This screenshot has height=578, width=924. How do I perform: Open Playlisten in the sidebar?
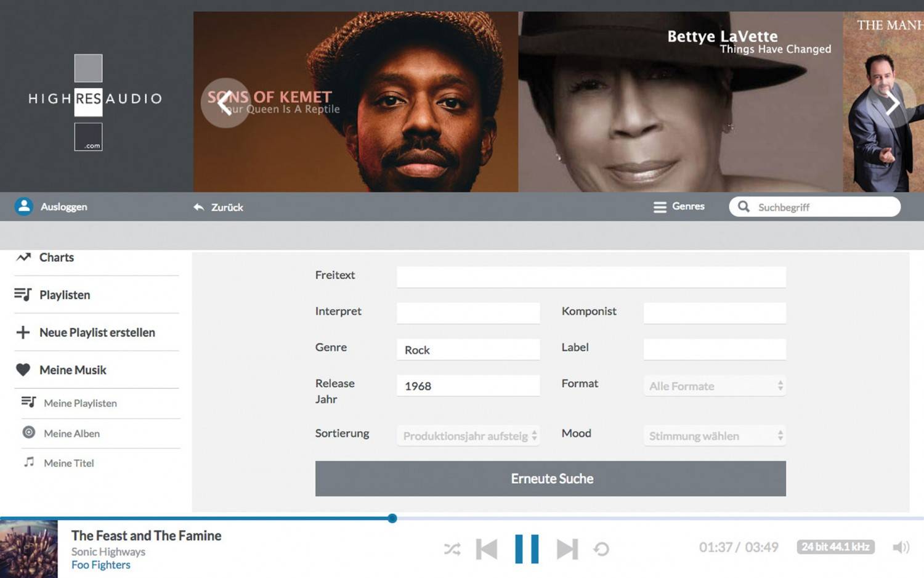pyautogui.click(x=65, y=295)
